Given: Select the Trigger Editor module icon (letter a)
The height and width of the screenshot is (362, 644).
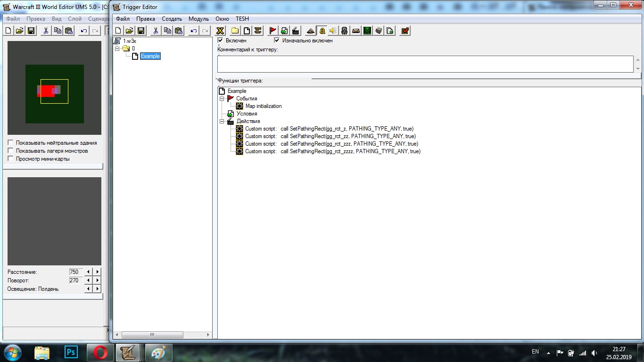Looking at the screenshot, I should coord(322,31).
